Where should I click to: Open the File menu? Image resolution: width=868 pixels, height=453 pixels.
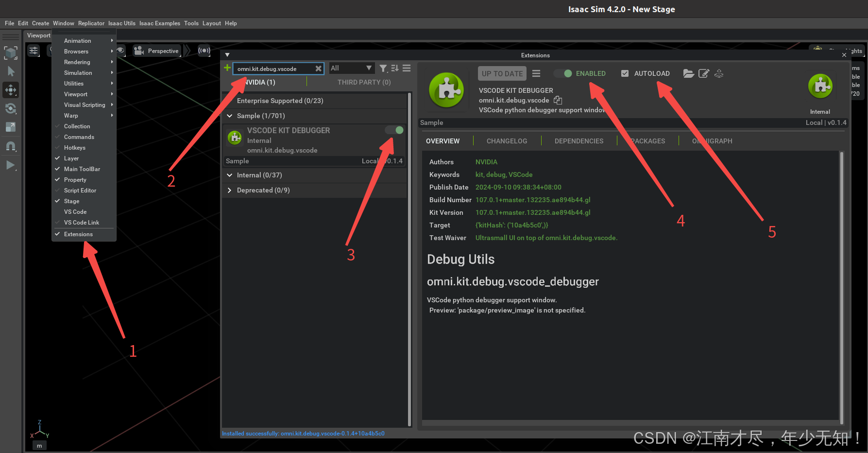click(x=10, y=23)
